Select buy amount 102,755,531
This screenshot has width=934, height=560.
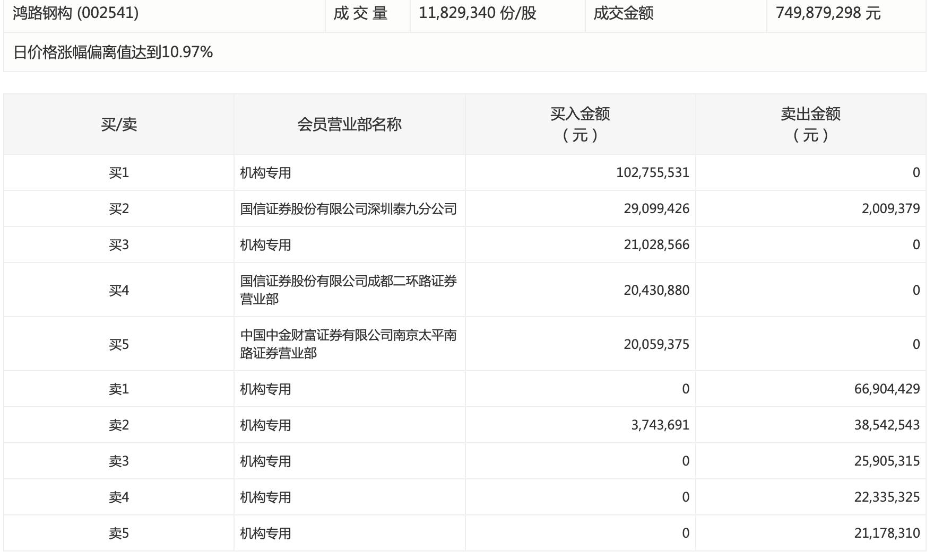pyautogui.click(x=653, y=173)
